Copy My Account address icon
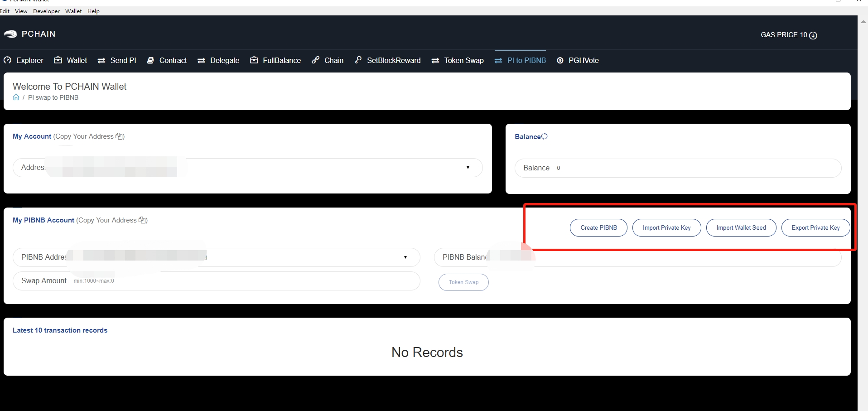This screenshot has height=411, width=868. click(119, 136)
